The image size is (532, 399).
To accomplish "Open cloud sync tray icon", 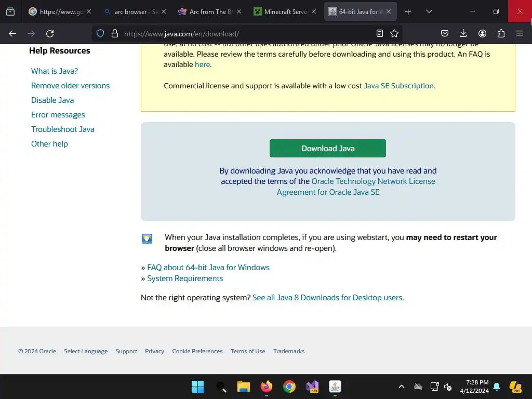I will tap(418, 387).
